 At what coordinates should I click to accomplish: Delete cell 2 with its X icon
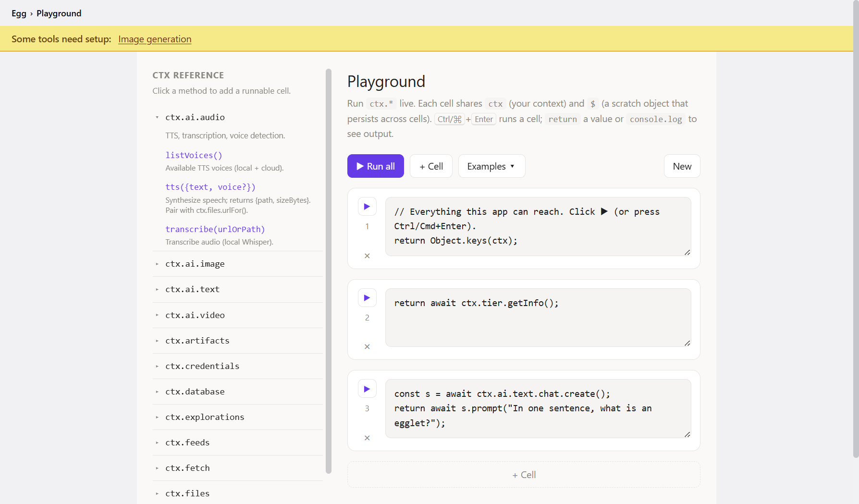pyautogui.click(x=367, y=346)
